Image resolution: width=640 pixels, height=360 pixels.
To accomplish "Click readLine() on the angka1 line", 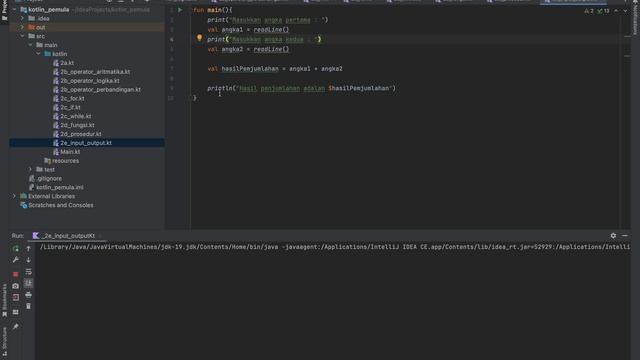I will tap(271, 29).
